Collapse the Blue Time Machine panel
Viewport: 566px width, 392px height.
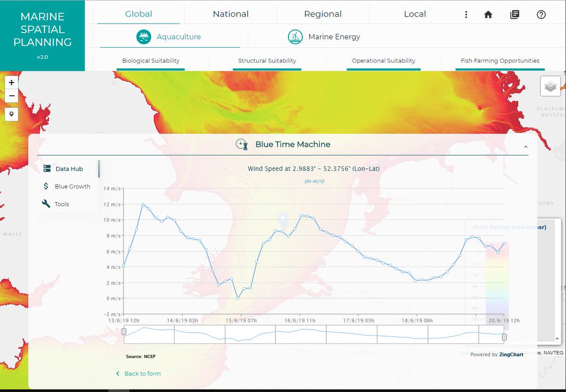coord(526,147)
